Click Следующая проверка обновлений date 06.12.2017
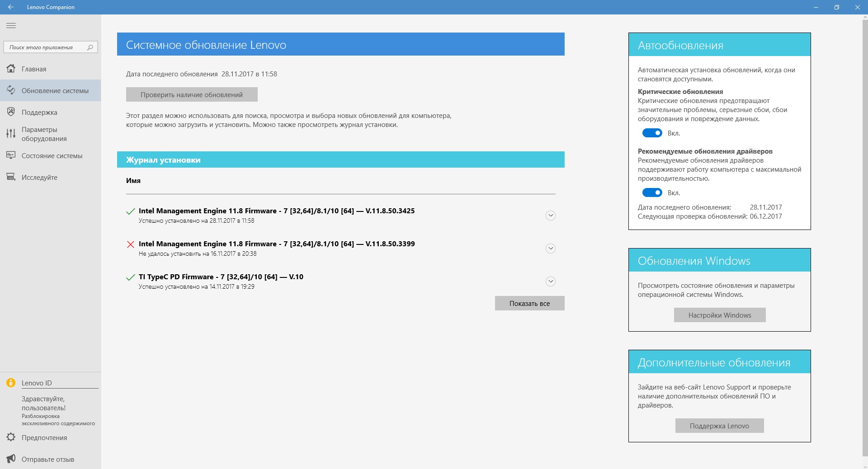 [x=766, y=216]
